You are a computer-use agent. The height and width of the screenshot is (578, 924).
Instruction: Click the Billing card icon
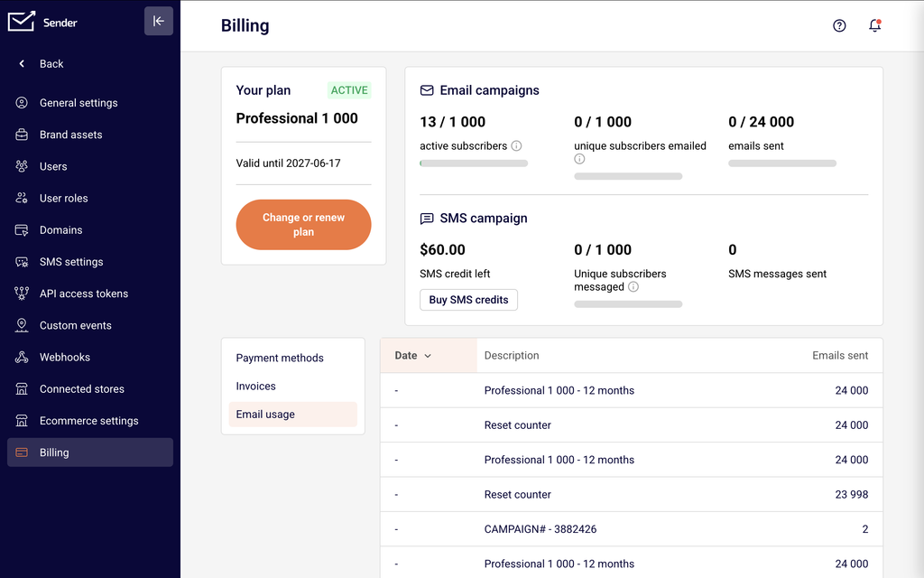(22, 452)
